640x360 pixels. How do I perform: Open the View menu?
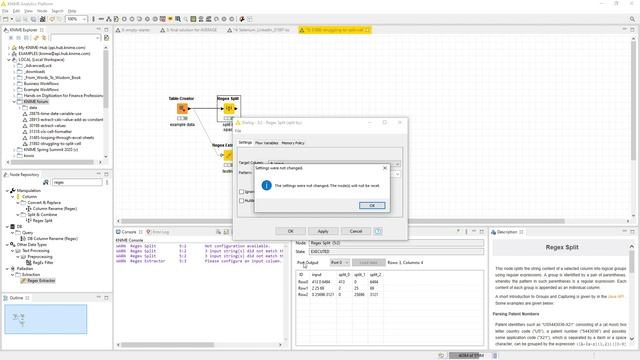[29, 11]
